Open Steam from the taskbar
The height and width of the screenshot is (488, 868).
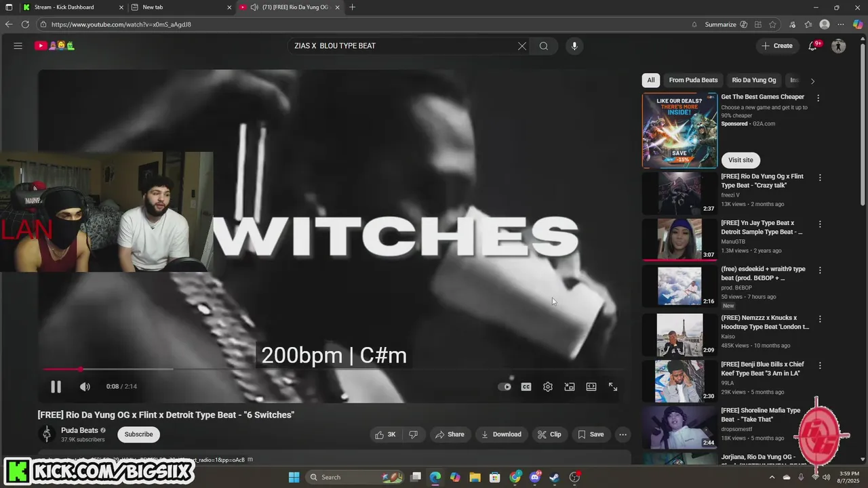[x=554, y=477]
